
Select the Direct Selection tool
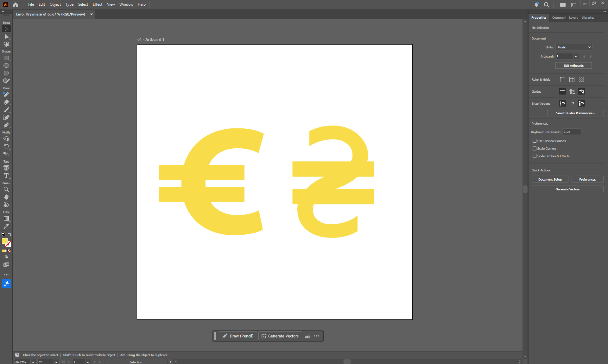pyautogui.click(x=6, y=37)
